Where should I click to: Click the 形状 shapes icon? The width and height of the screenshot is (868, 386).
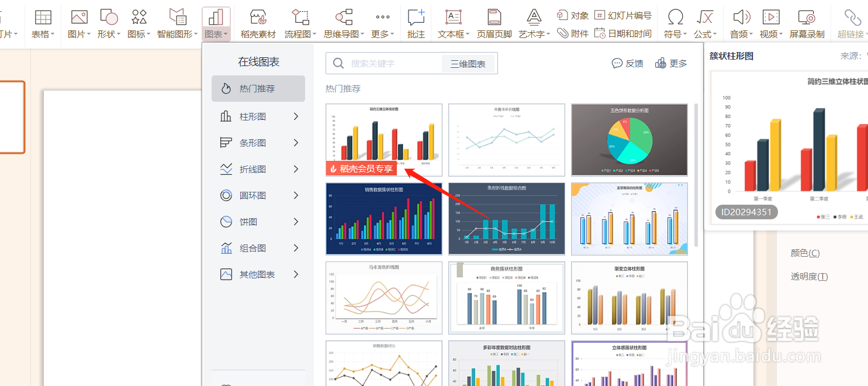pos(109,17)
